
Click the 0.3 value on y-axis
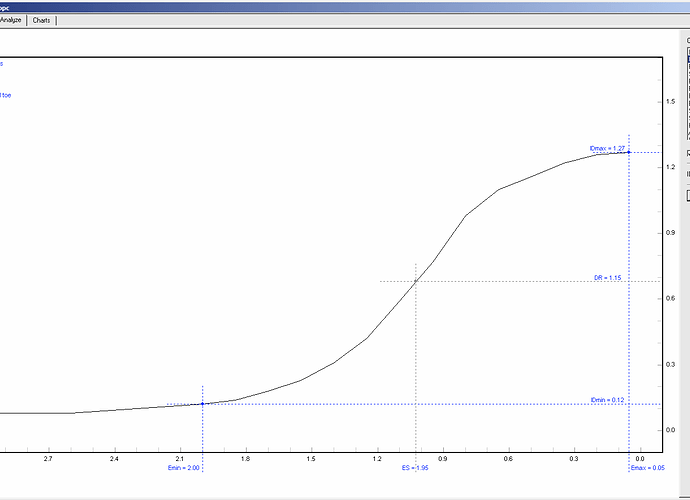670,364
